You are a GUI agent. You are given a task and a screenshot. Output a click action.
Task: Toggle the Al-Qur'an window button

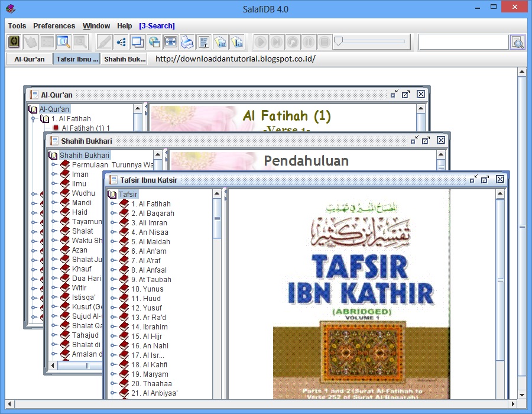pos(30,59)
